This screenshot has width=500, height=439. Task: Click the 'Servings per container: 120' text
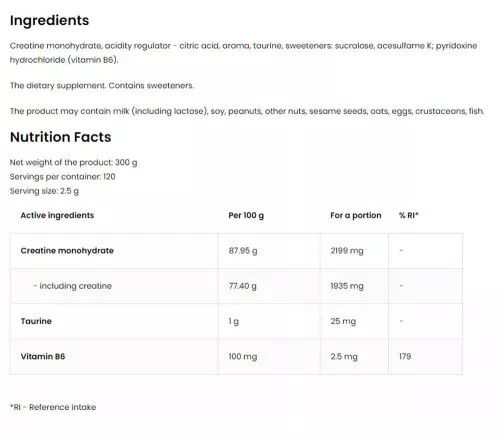(x=63, y=177)
